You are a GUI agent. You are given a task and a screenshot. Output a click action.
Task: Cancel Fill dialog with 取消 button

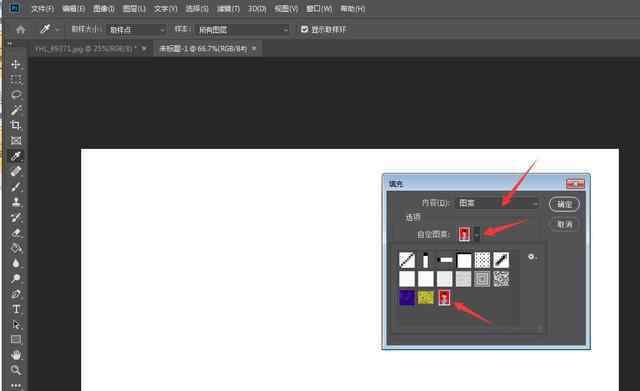click(564, 224)
